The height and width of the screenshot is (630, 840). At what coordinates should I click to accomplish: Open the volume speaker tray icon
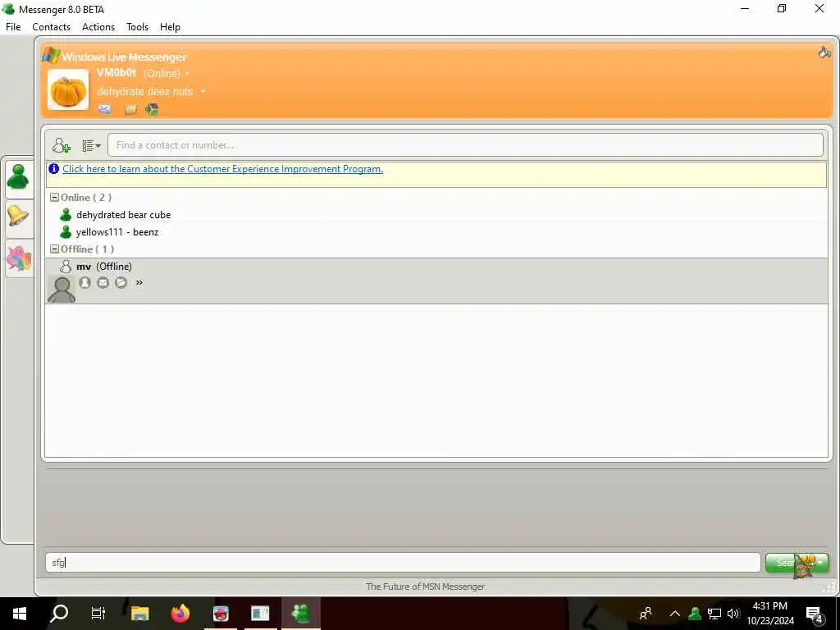click(x=733, y=614)
